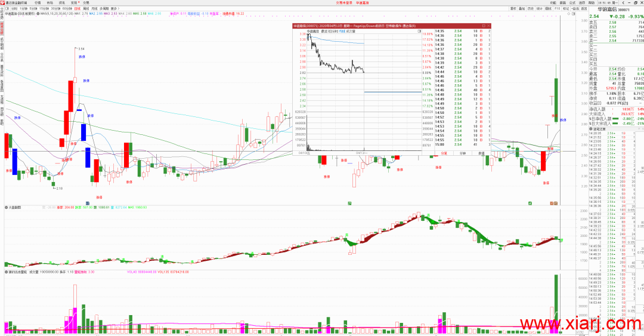Click the 交易未登录 login status link

[x=344, y=2]
